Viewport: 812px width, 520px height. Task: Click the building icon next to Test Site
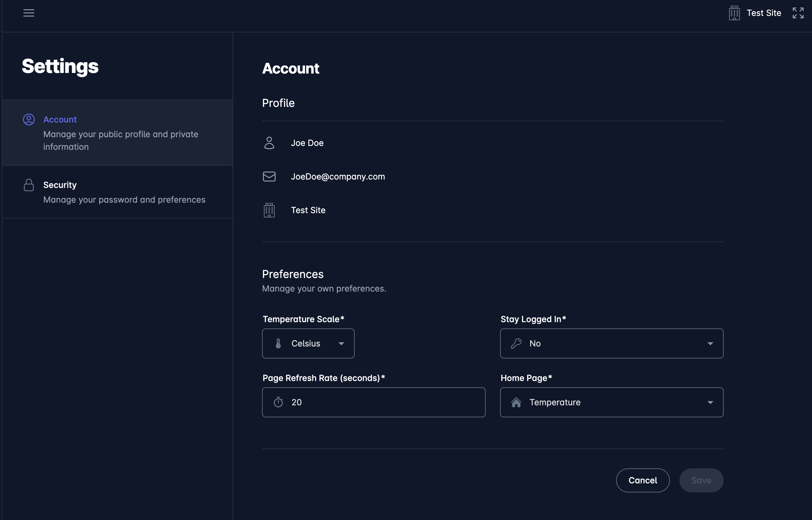(734, 13)
